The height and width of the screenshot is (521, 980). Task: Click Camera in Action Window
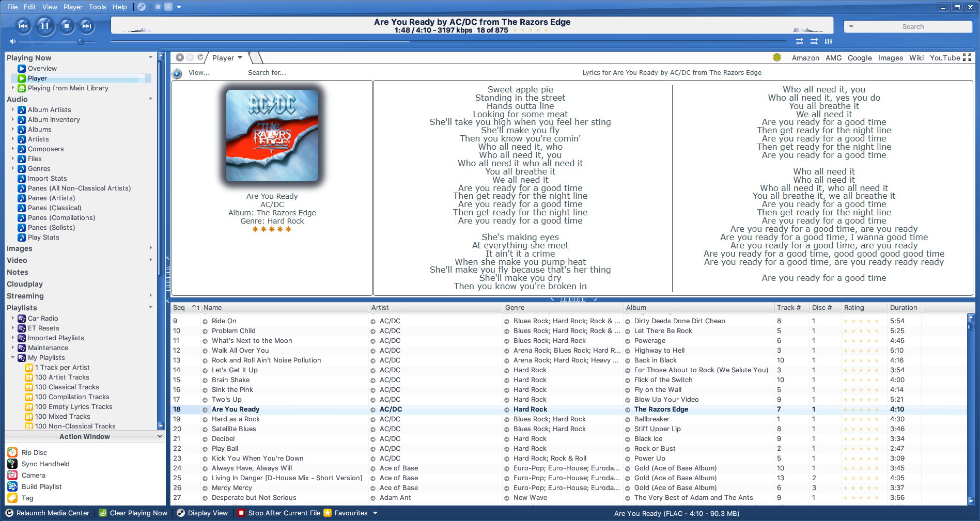(x=34, y=475)
